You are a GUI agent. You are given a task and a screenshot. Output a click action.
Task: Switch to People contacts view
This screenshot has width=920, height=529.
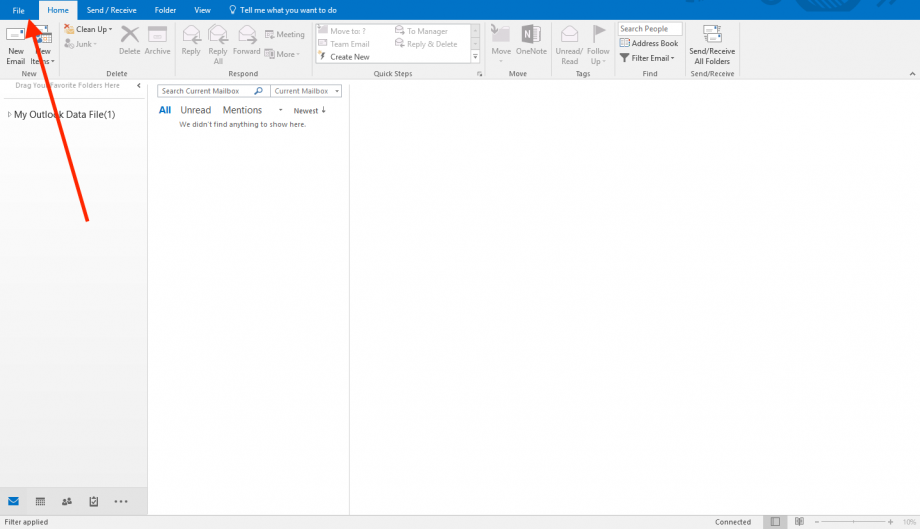(x=67, y=501)
